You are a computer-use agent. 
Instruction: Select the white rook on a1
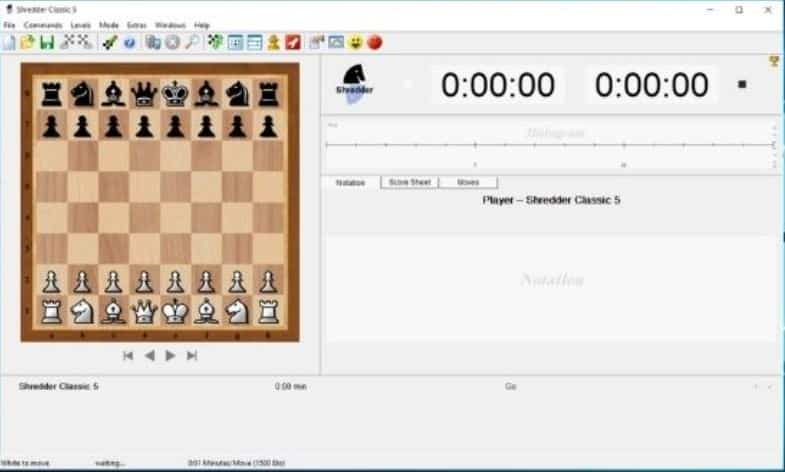(51, 311)
